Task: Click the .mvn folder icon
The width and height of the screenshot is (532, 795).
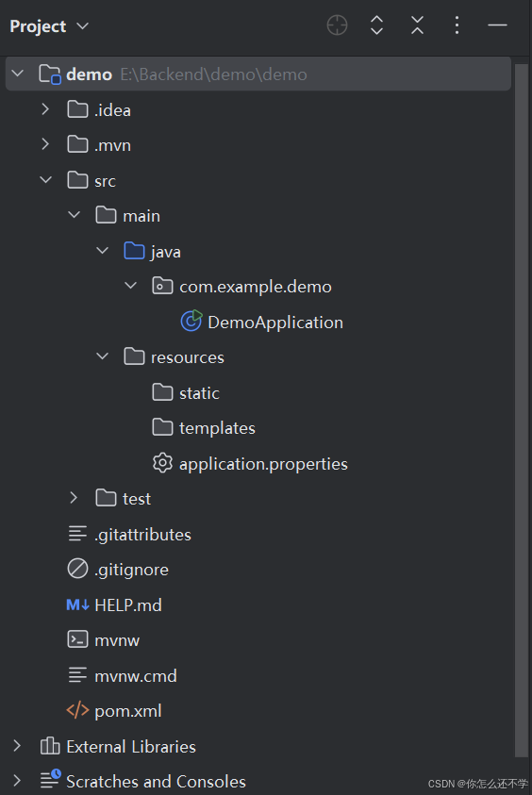Action: pyautogui.click(x=77, y=144)
